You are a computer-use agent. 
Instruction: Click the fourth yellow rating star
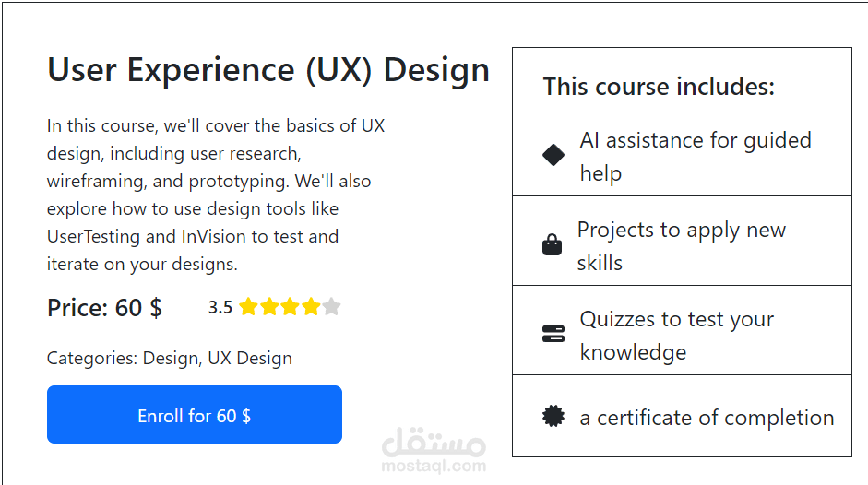point(311,307)
